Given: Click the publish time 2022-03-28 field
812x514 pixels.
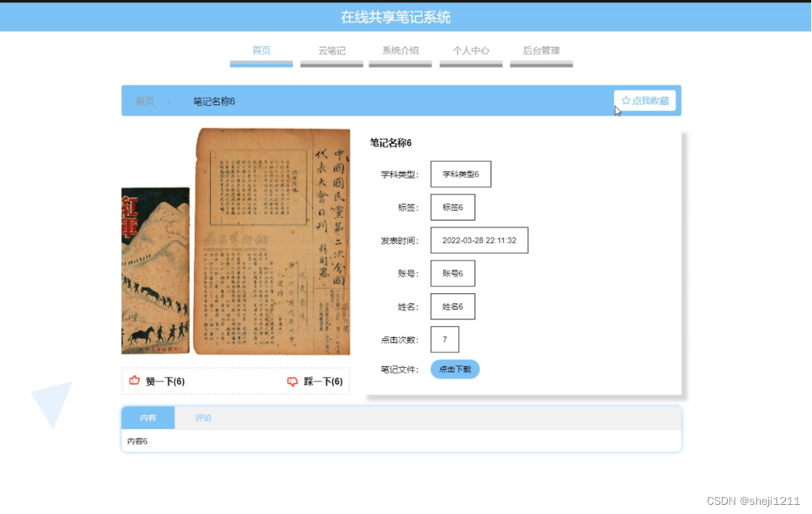Looking at the screenshot, I should pyautogui.click(x=479, y=240).
